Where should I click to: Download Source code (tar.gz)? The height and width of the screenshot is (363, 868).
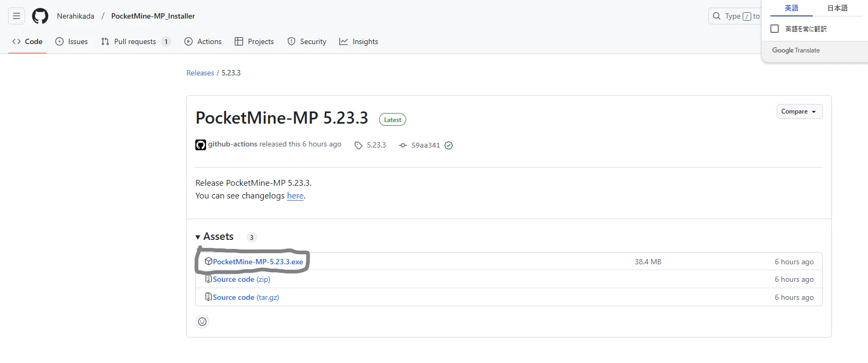(x=246, y=297)
